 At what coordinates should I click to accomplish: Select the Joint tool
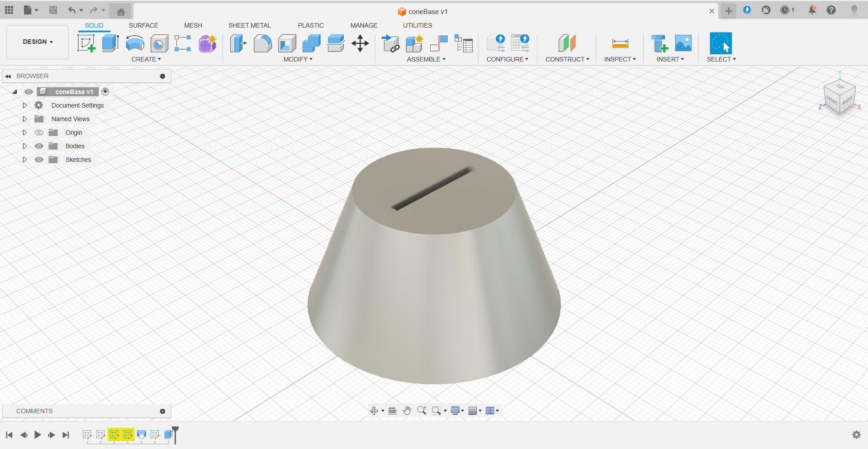tap(439, 43)
